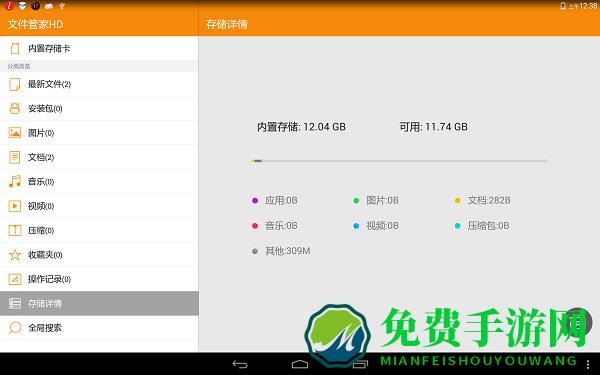Click the 最新文件 recent files icon
Image resolution: width=600 pixels, height=375 pixels.
point(15,84)
